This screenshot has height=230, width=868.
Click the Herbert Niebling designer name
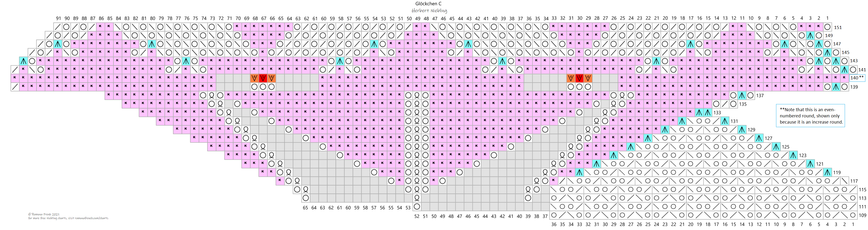(x=429, y=11)
